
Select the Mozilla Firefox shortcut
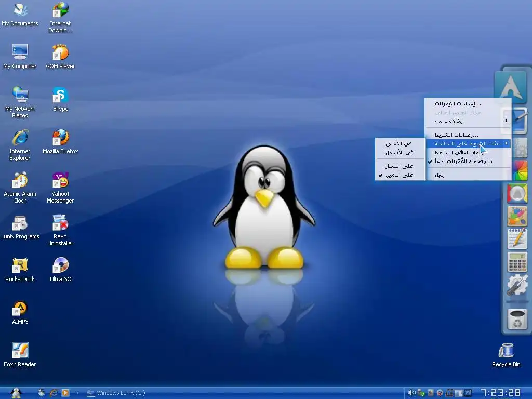[x=60, y=142]
